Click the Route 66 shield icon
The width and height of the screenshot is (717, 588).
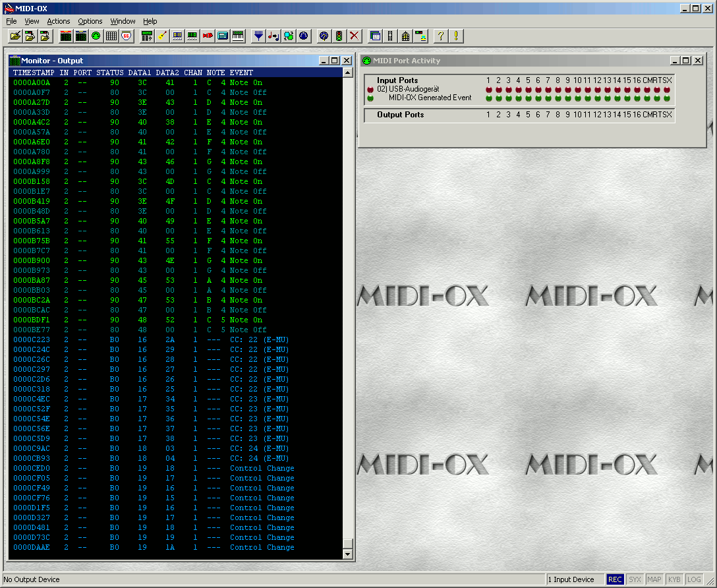(x=127, y=36)
